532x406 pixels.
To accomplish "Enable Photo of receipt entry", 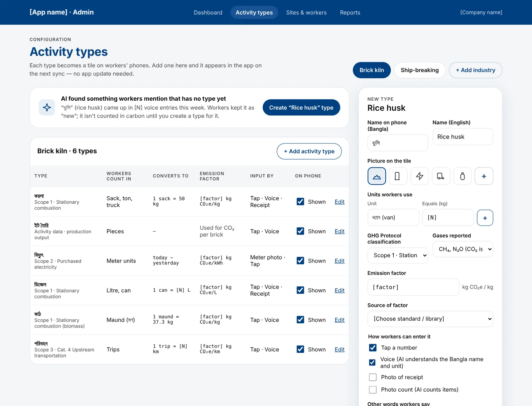I will pyautogui.click(x=373, y=377).
